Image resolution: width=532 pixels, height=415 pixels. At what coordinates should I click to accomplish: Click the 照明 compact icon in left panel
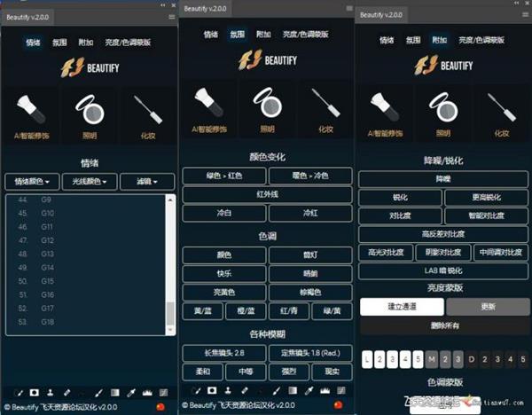tap(90, 108)
